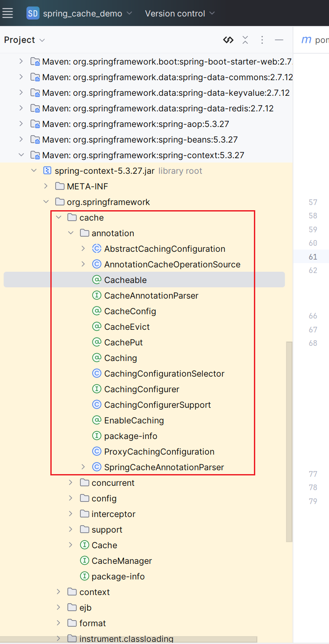Expand the context folder
Screen dimensions: 329x644
click(x=59, y=592)
